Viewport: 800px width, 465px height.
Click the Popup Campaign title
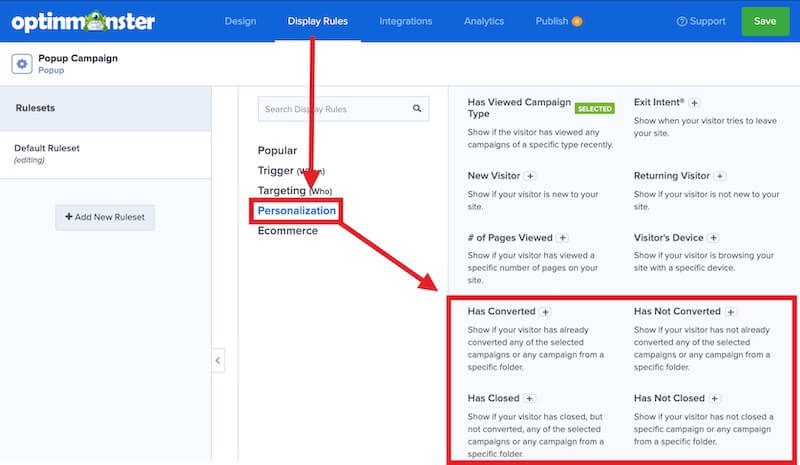click(x=78, y=58)
